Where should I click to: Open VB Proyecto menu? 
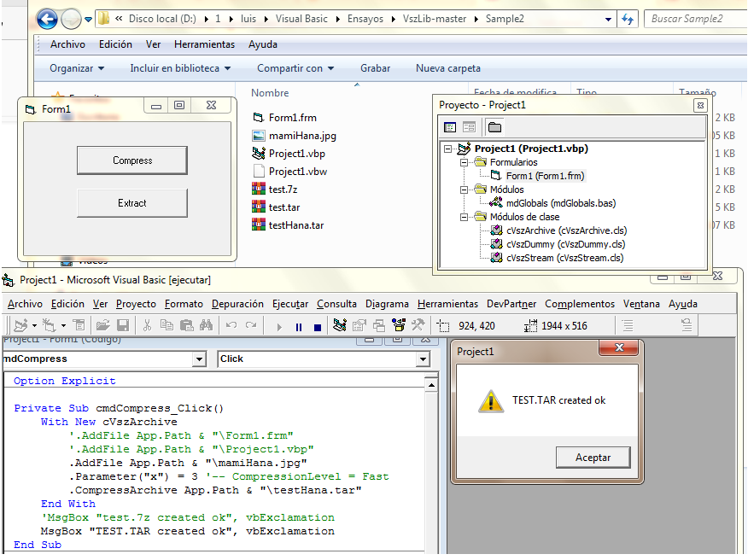click(x=136, y=304)
